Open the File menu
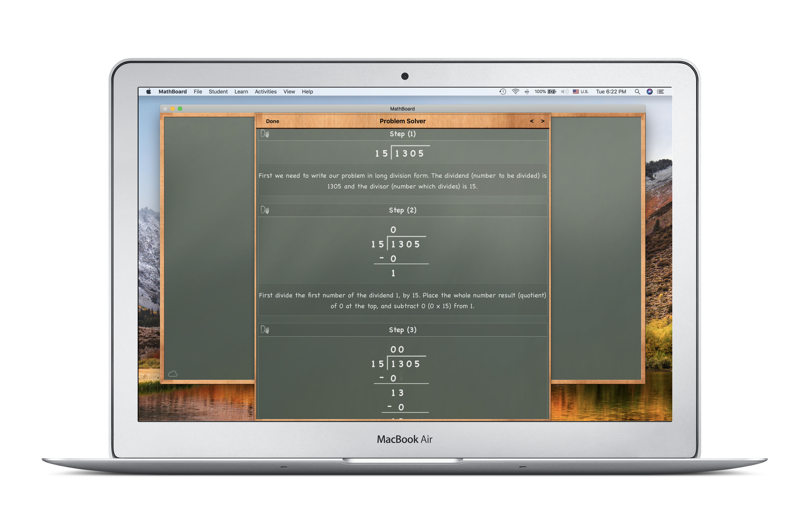The image size is (810, 532). [198, 91]
